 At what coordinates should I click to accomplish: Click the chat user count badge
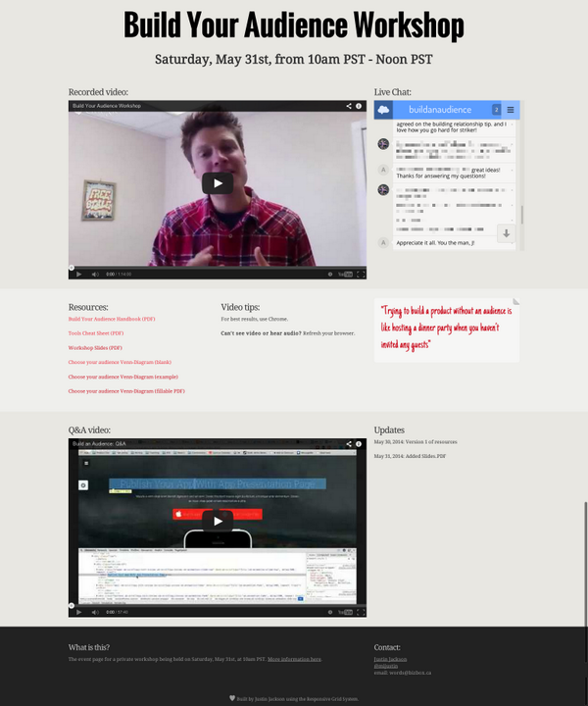[496, 110]
